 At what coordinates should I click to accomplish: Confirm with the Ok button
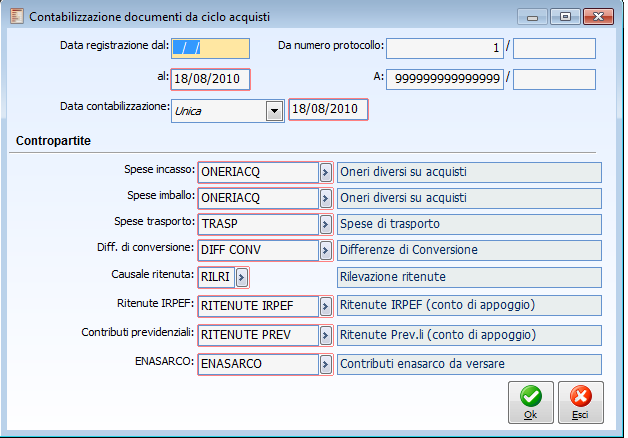(x=531, y=402)
